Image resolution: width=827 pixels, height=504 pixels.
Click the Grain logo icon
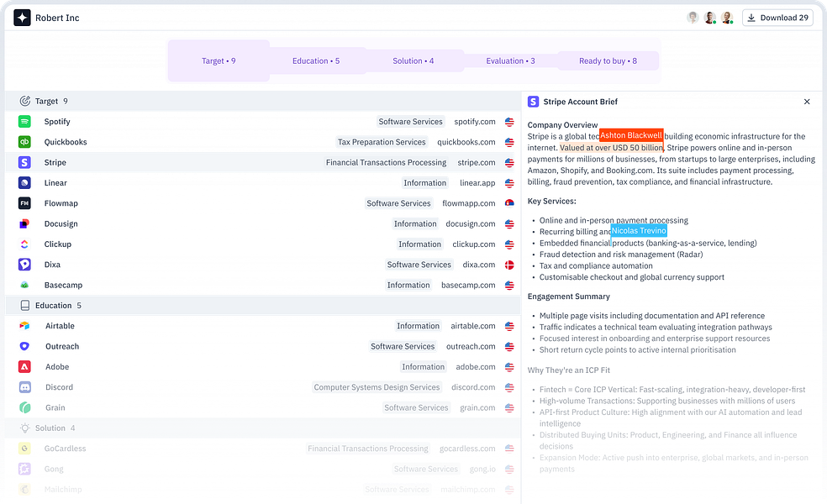24,407
